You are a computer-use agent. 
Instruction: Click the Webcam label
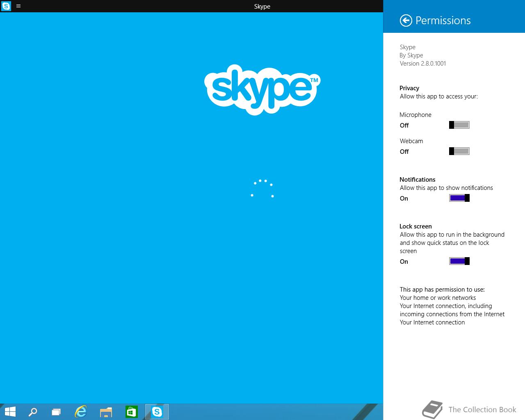coord(411,141)
